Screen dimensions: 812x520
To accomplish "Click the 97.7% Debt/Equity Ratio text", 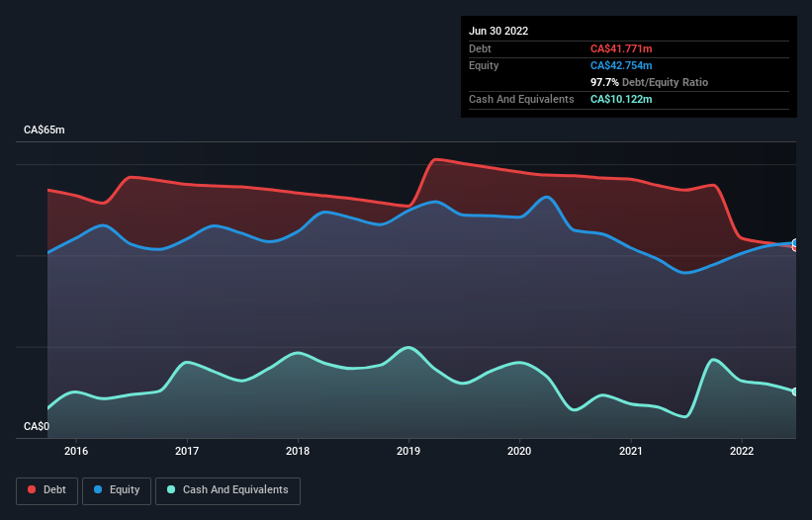I will tap(649, 82).
